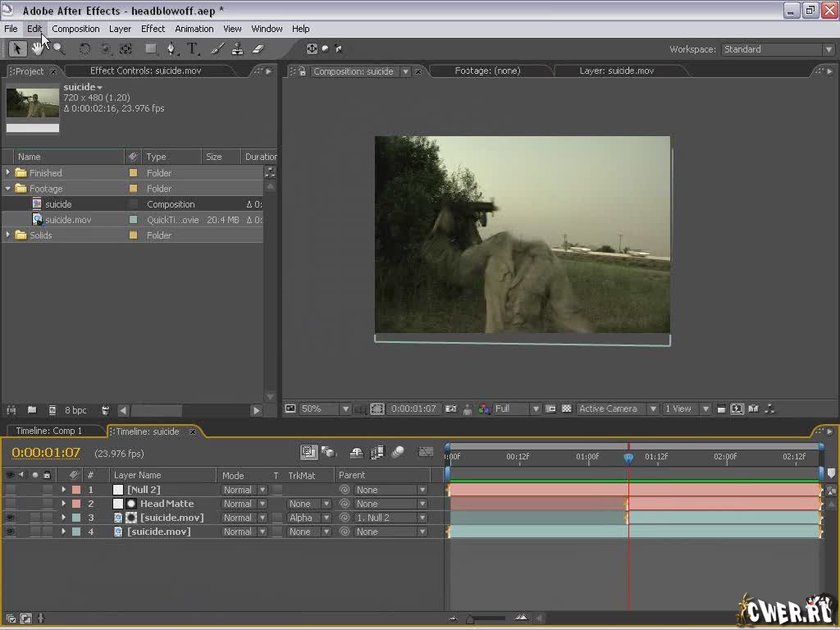Pick the Pen tool
The height and width of the screenshot is (630, 840).
pyautogui.click(x=171, y=49)
